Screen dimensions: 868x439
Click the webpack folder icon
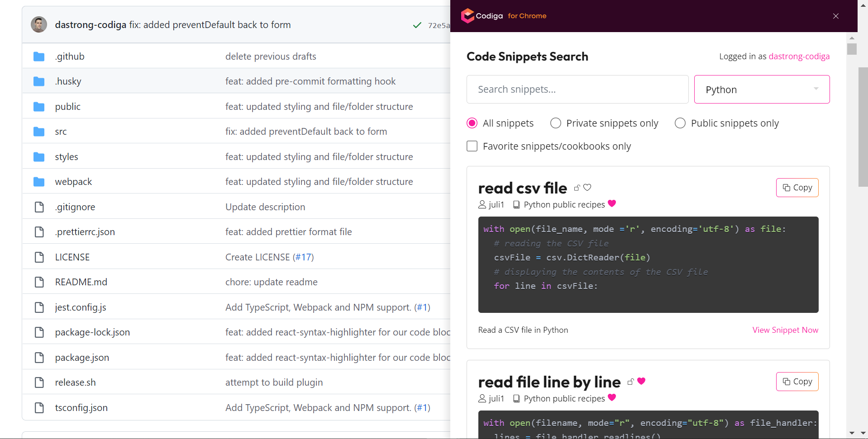click(x=39, y=182)
